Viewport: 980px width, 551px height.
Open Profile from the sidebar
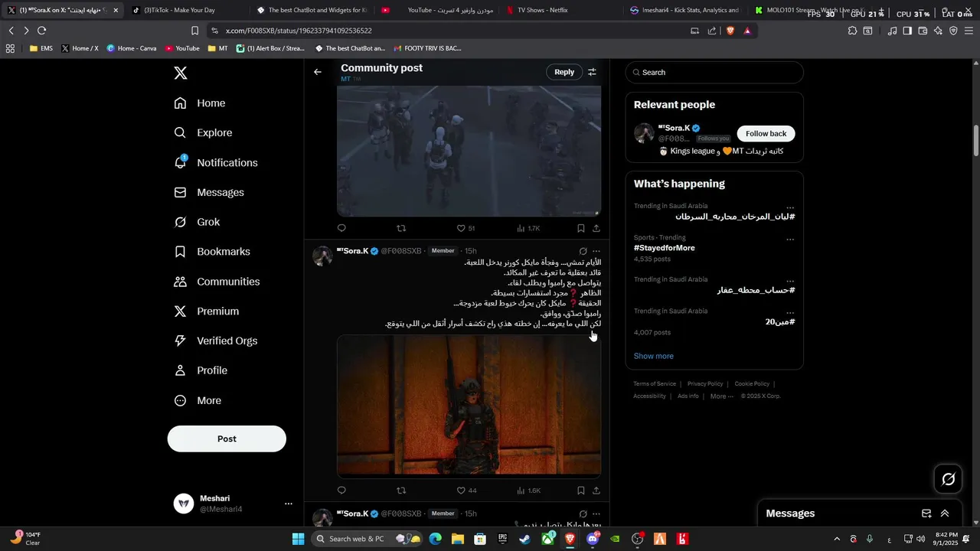point(201,370)
